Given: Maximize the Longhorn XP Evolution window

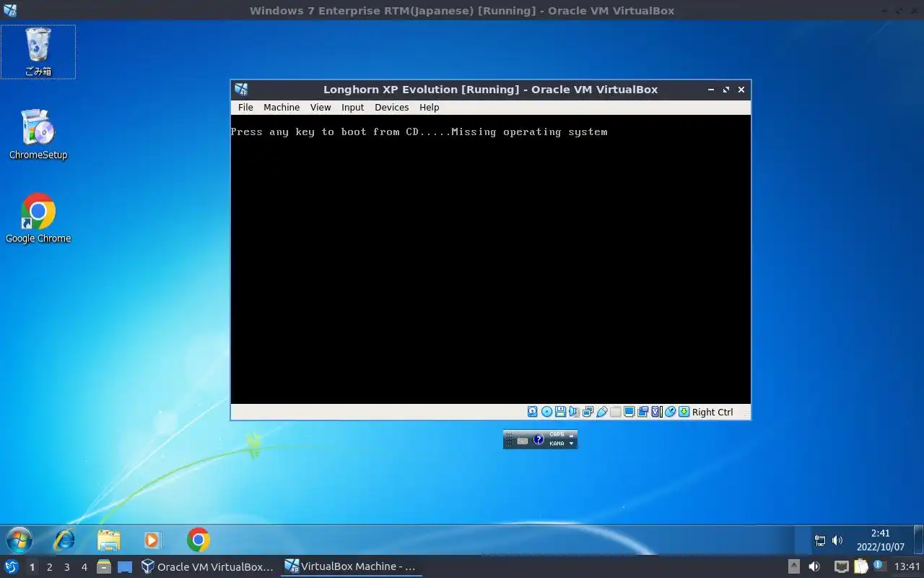Looking at the screenshot, I should click(726, 90).
